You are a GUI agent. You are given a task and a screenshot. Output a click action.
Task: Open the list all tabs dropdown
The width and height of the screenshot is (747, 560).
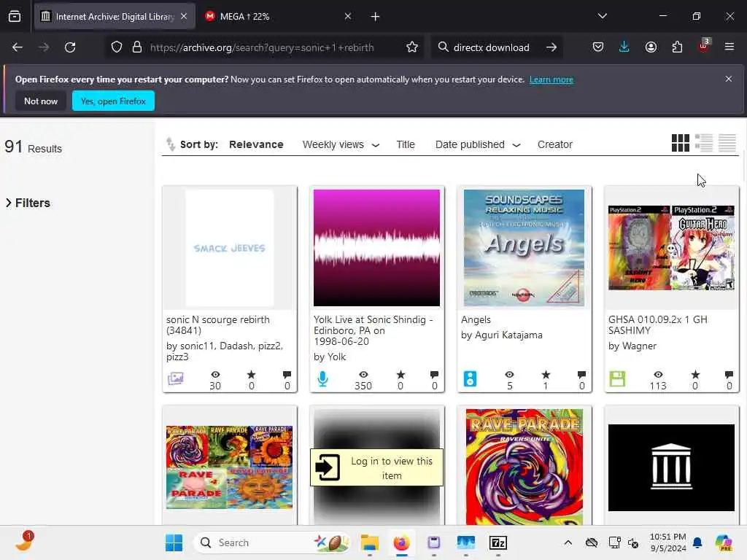pyautogui.click(x=602, y=16)
